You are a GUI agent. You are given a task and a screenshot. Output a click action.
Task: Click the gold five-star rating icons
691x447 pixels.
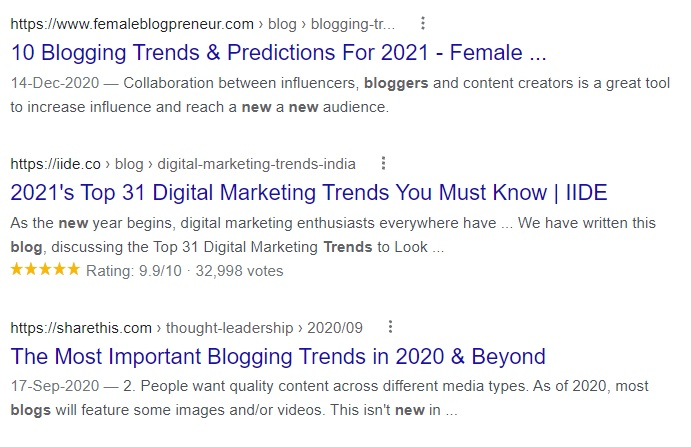click(45, 269)
